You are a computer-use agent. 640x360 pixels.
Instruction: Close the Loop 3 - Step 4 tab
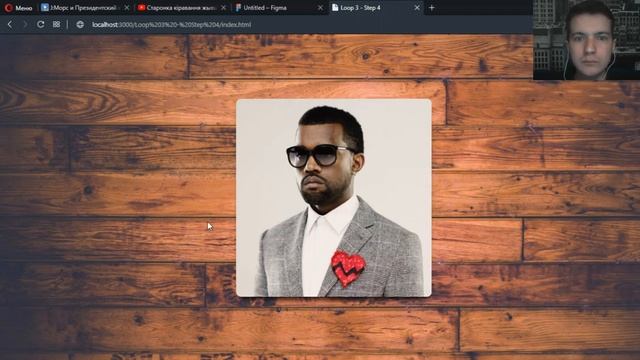(x=417, y=8)
